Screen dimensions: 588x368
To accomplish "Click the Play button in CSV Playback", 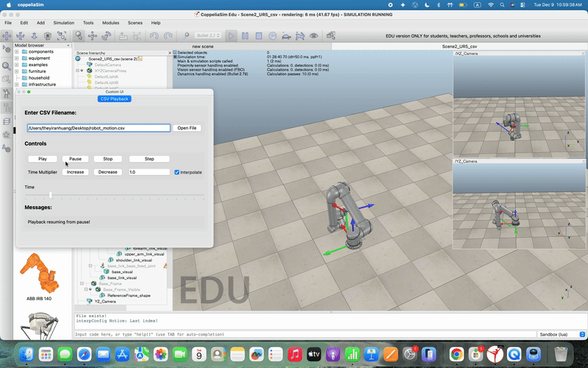I will [x=43, y=159].
